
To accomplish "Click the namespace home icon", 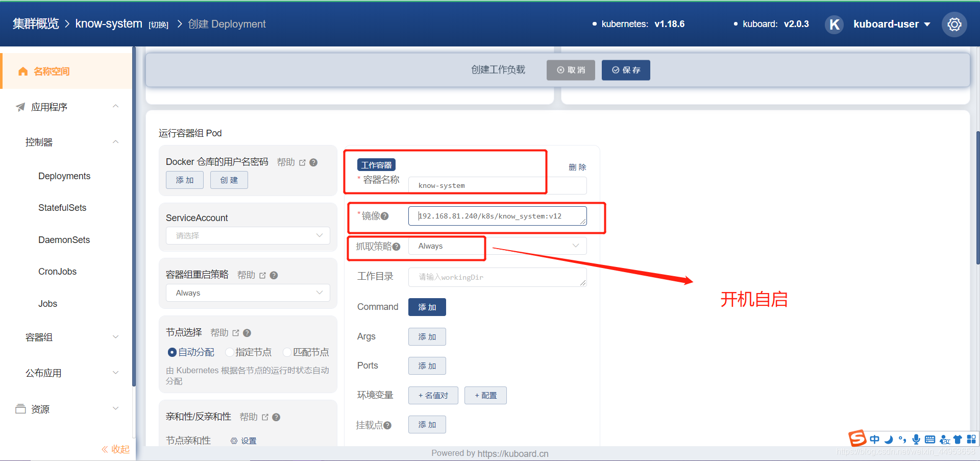I will coord(23,71).
